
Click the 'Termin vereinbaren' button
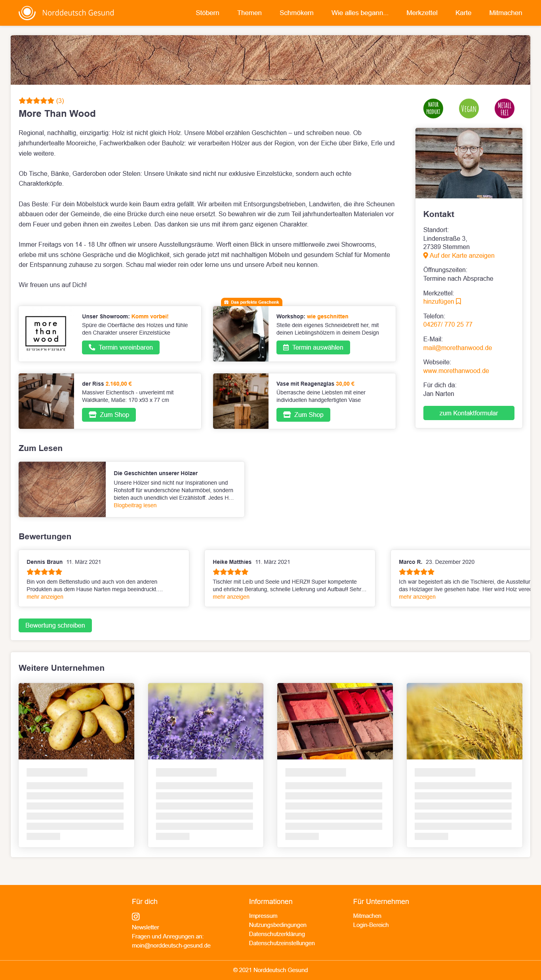point(121,347)
